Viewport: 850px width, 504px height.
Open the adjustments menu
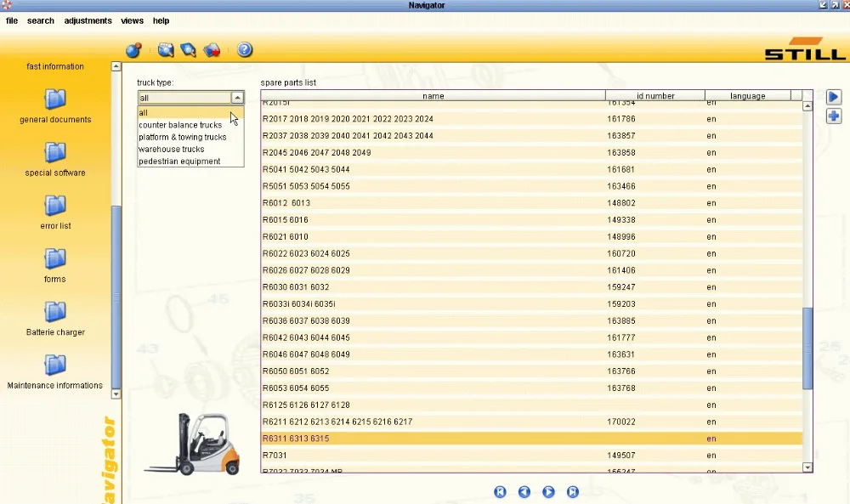coord(88,20)
